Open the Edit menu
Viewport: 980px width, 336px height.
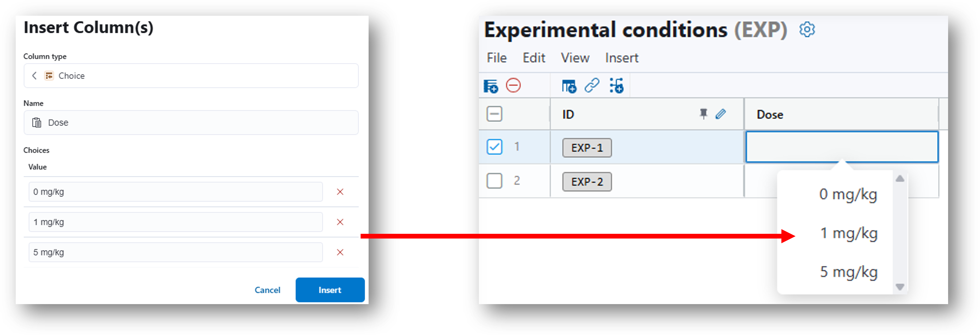(x=534, y=58)
